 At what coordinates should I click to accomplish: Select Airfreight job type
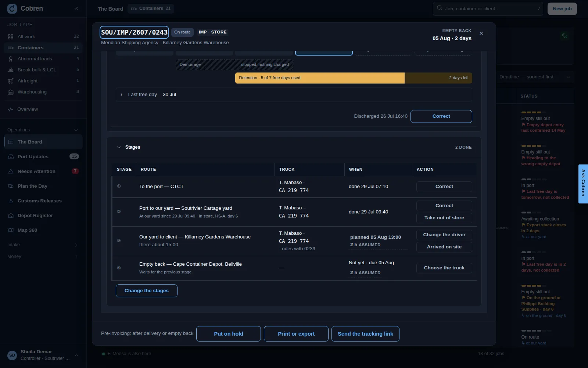pos(43,81)
